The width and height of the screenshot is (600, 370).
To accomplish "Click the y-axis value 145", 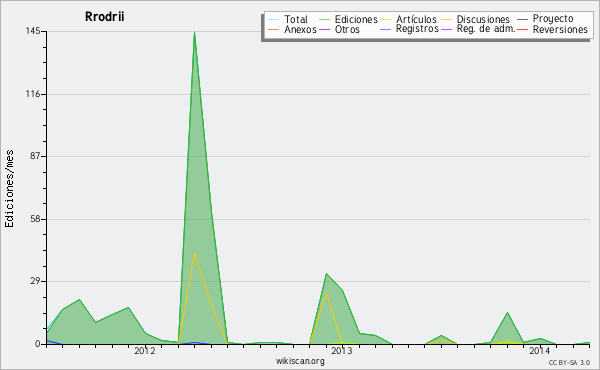I will [x=33, y=31].
